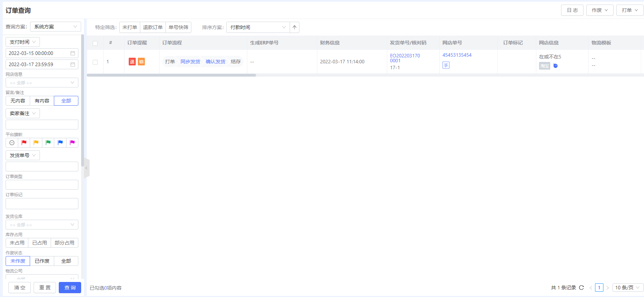Open shop order number 45453135454 link
The image size is (644, 297).
coord(457,55)
